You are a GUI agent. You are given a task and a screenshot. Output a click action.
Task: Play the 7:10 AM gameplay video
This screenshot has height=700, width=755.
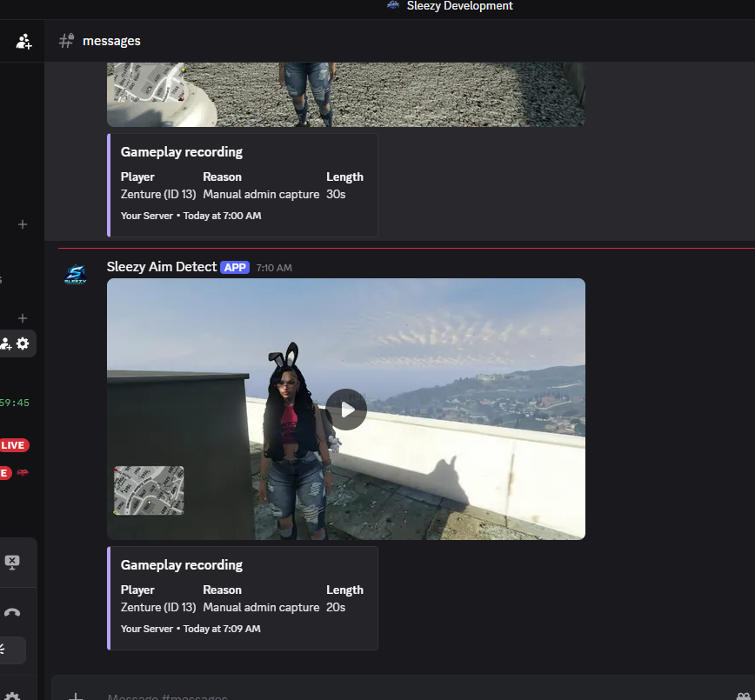point(346,410)
